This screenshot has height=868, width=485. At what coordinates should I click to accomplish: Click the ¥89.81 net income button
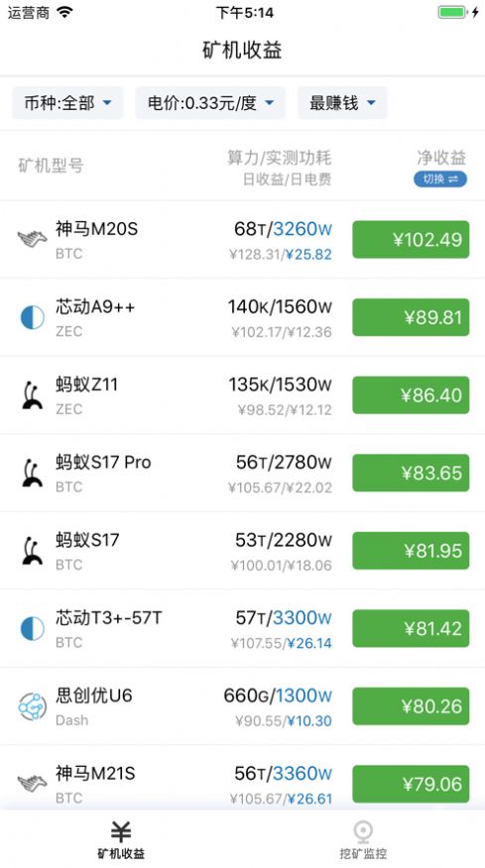[x=411, y=317]
